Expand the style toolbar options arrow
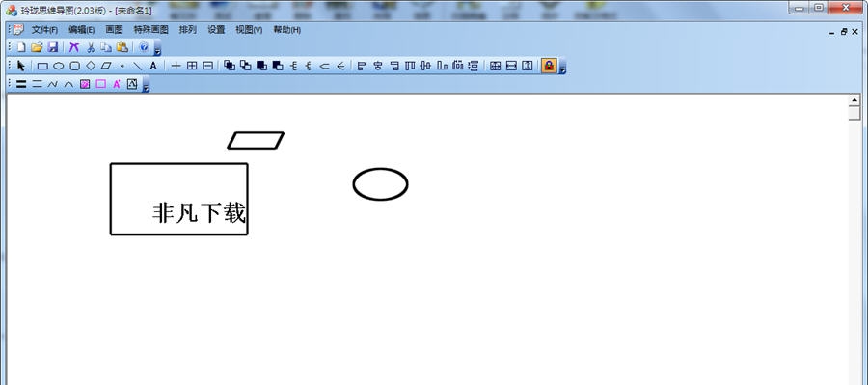 click(x=146, y=85)
